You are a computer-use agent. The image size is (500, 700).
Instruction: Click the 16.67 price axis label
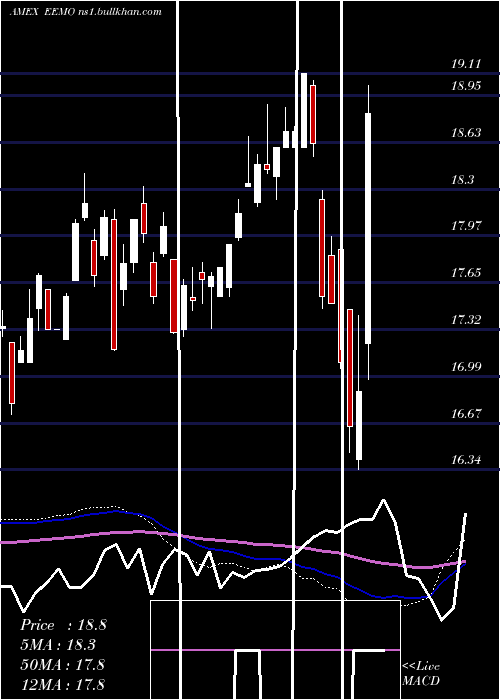coord(466,413)
